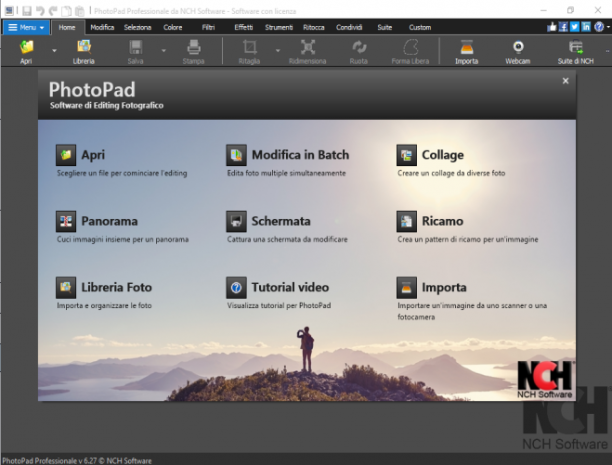This screenshot has width=612, height=465.
Task: Share via the Twitter icon
Action: [x=575, y=27]
